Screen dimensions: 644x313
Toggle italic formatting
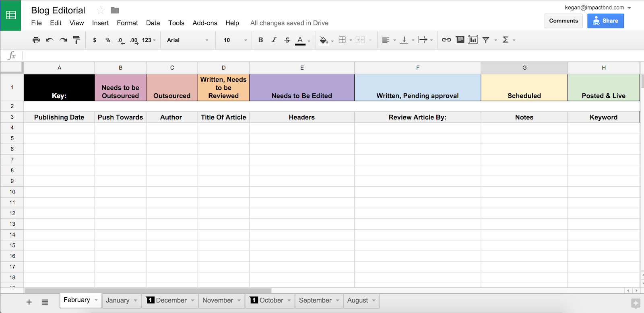274,40
